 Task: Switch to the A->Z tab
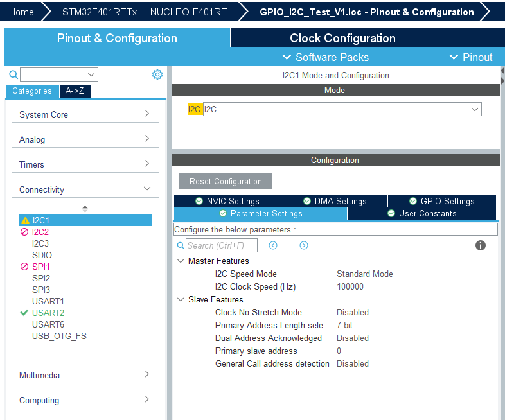pos(75,91)
